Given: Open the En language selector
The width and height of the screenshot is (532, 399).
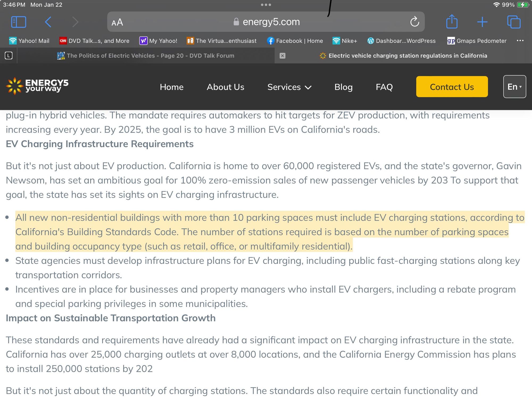Looking at the screenshot, I should [x=514, y=87].
